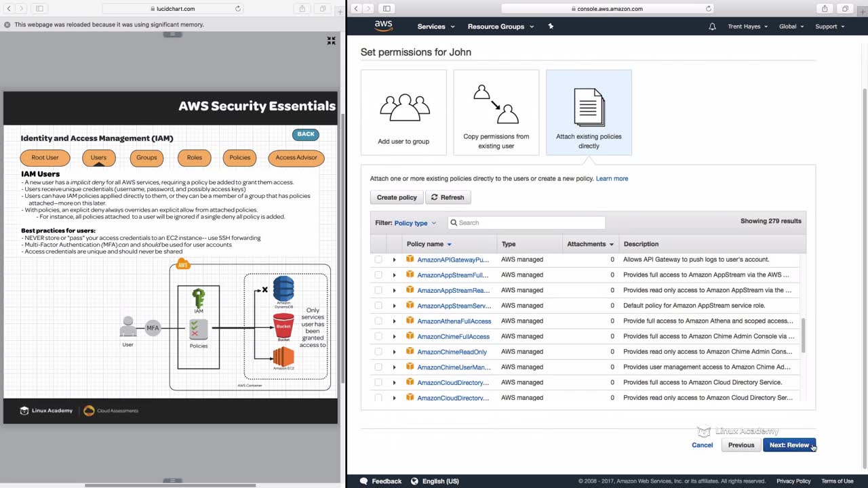Choose the Add user to group option
Screen dimensions: 868x488
tap(403, 113)
